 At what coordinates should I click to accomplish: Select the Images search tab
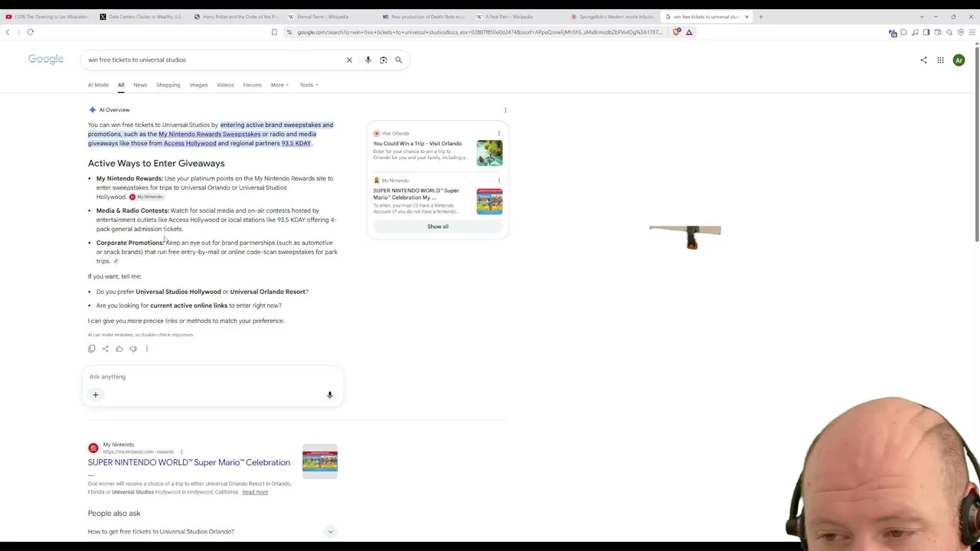point(198,85)
